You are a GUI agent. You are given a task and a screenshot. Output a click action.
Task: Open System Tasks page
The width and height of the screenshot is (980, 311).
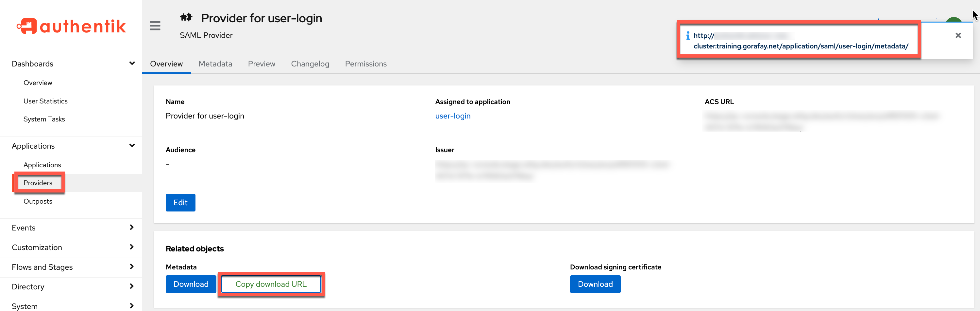(x=44, y=119)
